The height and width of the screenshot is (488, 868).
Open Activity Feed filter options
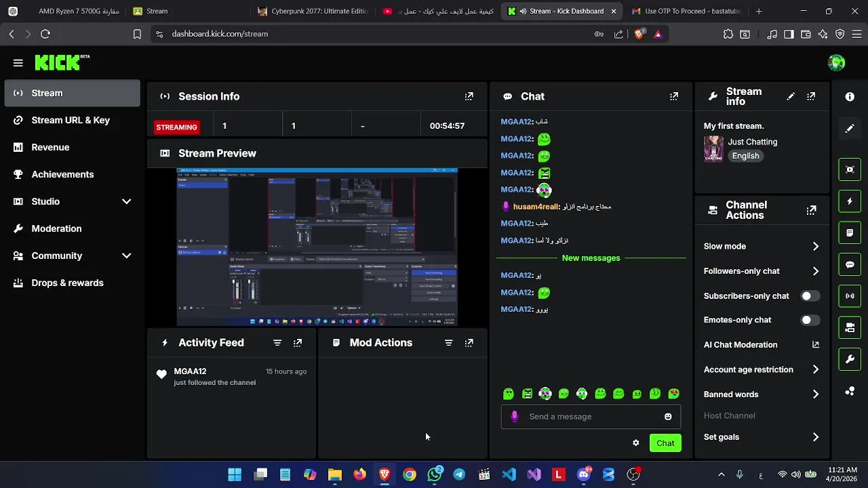(x=277, y=343)
